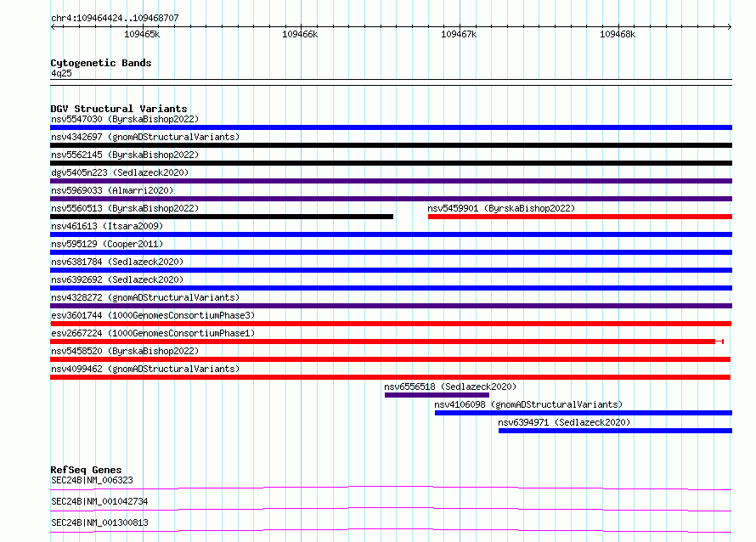This screenshot has height=542, width=756.
Task: Click the nsv5547030 (ByrskaBishop2022) label
Action: [125, 119]
